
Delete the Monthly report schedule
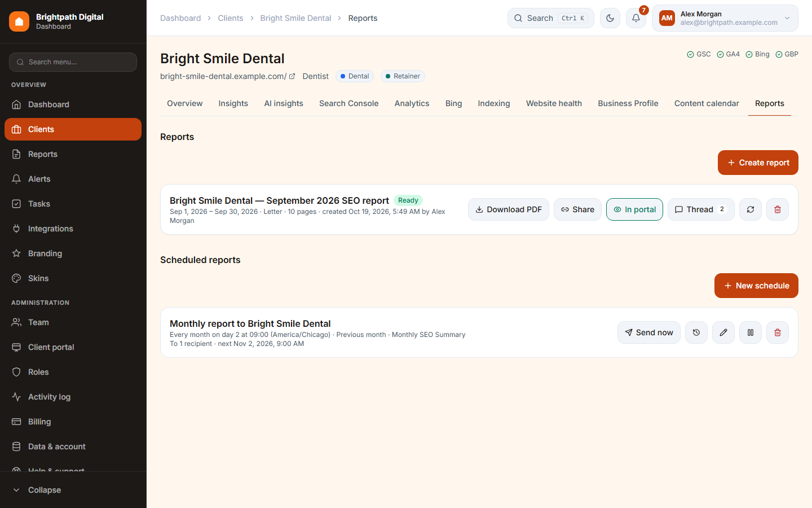click(x=778, y=332)
